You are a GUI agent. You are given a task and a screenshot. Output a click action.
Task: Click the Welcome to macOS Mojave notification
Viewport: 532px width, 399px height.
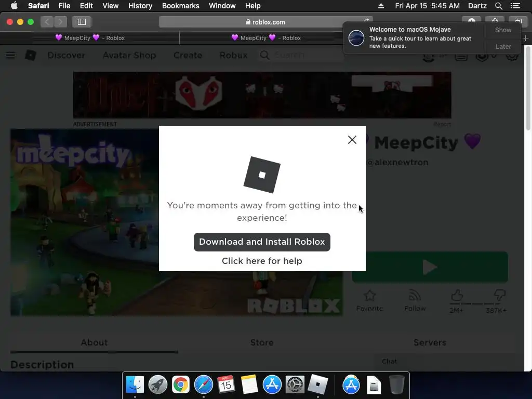tap(415, 37)
